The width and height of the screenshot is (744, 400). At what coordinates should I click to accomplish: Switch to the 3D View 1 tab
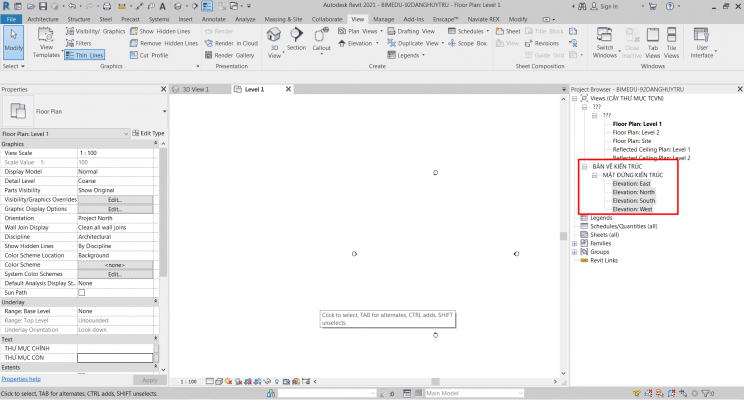click(x=197, y=89)
